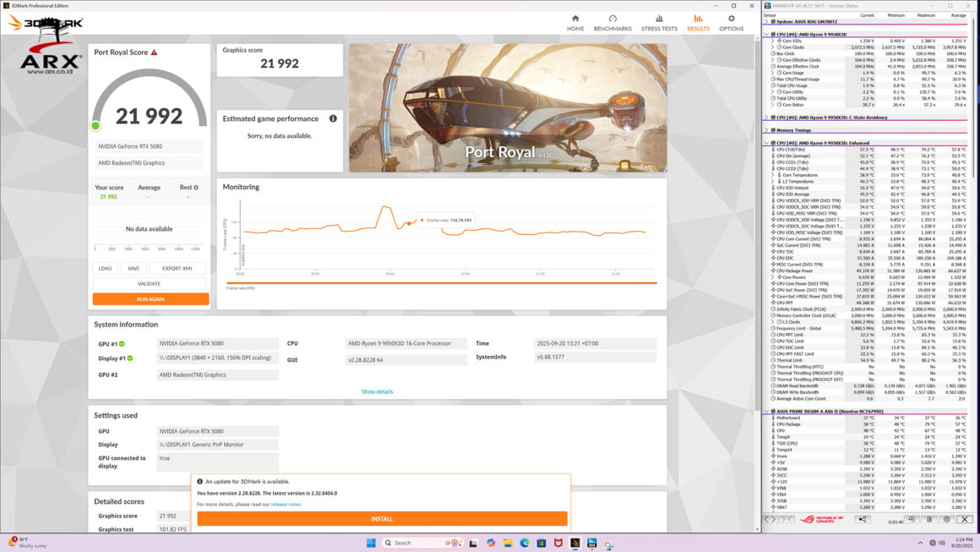Select the Bus Clock sensor row
Image resolution: width=980 pixels, height=552 pixels.
[868, 54]
